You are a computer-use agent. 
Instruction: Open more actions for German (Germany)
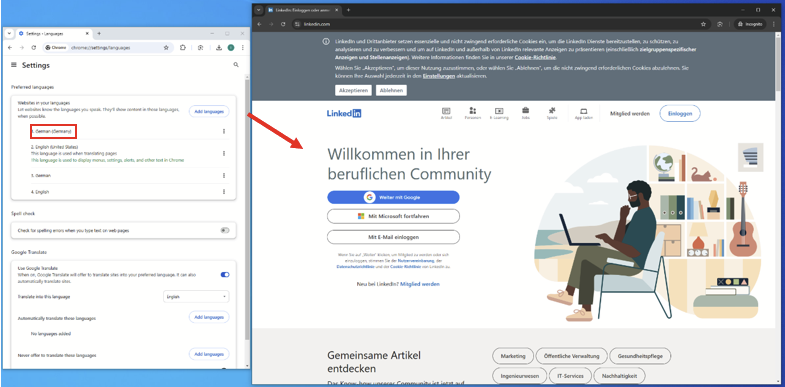(224, 131)
